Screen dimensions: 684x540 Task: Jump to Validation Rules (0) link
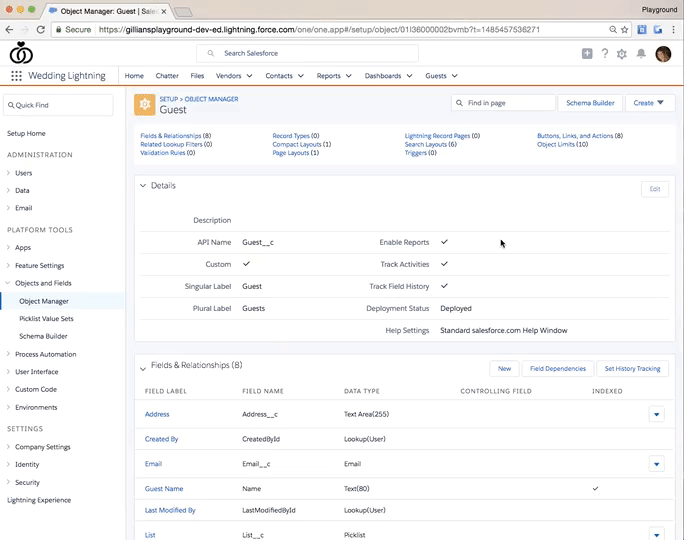(168, 153)
